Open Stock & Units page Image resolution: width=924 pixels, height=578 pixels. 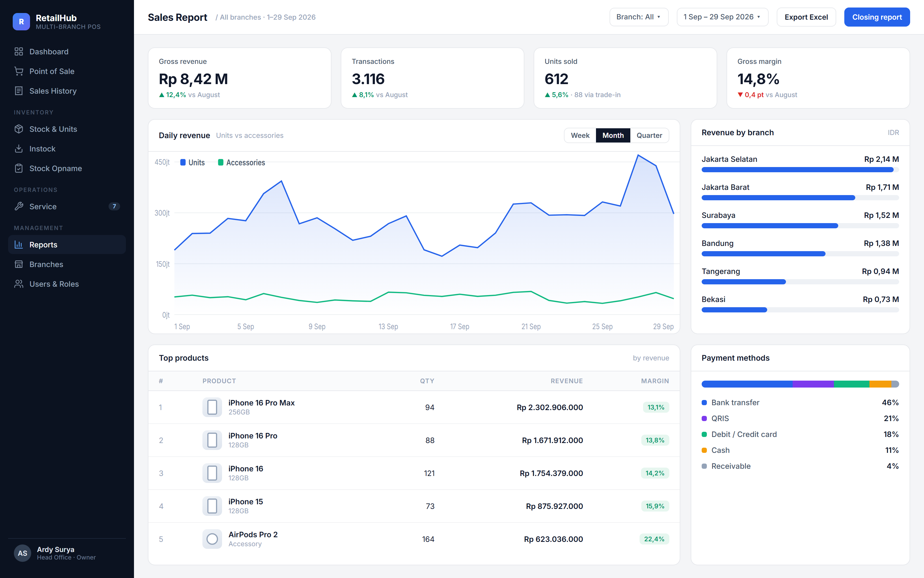pos(67,129)
